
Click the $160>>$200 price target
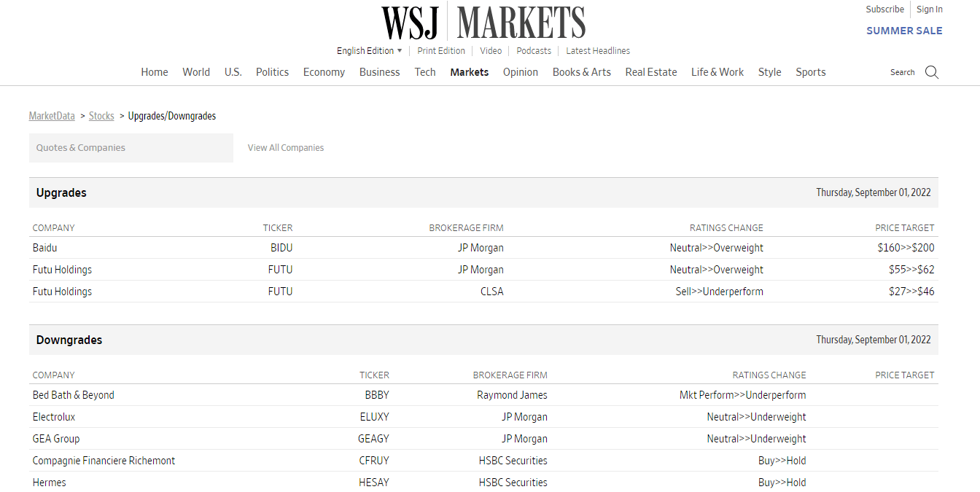pos(906,248)
